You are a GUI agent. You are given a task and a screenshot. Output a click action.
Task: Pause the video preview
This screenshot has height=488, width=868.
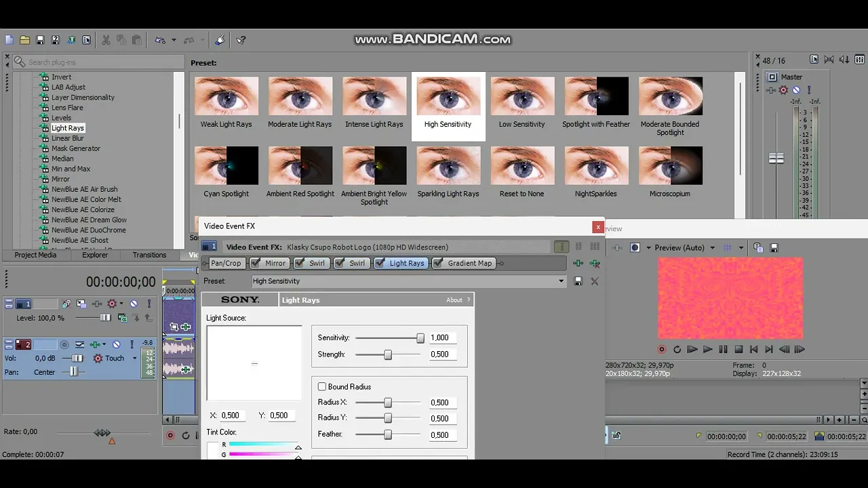[723, 350]
